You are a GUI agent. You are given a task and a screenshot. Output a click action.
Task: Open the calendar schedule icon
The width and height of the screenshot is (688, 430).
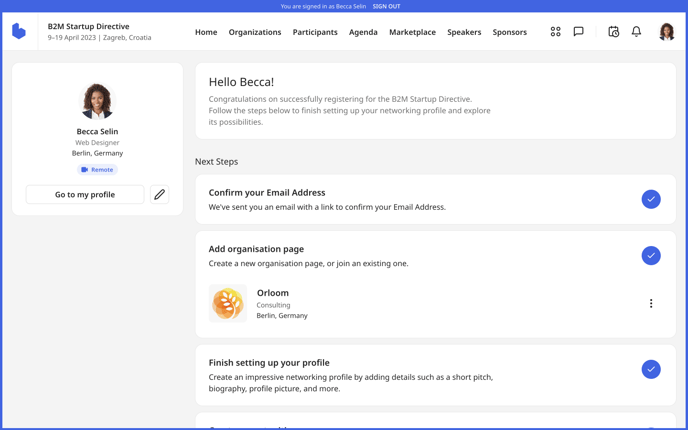pos(613,32)
